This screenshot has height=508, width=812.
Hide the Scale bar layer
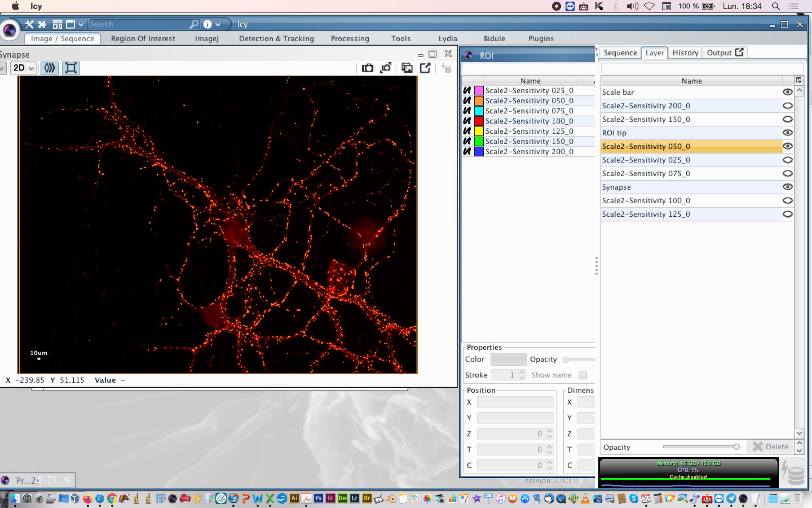click(x=787, y=92)
